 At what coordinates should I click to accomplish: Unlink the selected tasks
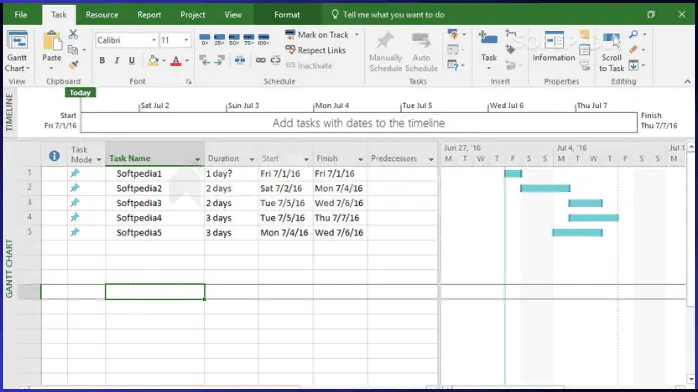(x=276, y=60)
